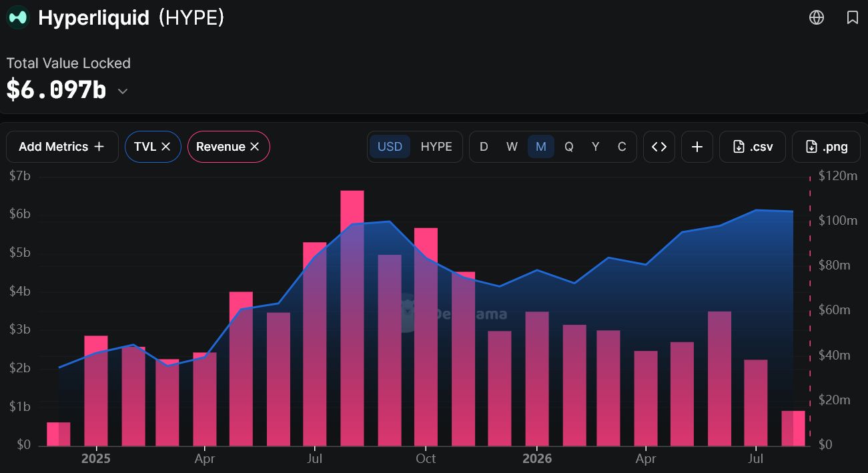
Task: Select the Q quarterly interval
Action: point(569,147)
